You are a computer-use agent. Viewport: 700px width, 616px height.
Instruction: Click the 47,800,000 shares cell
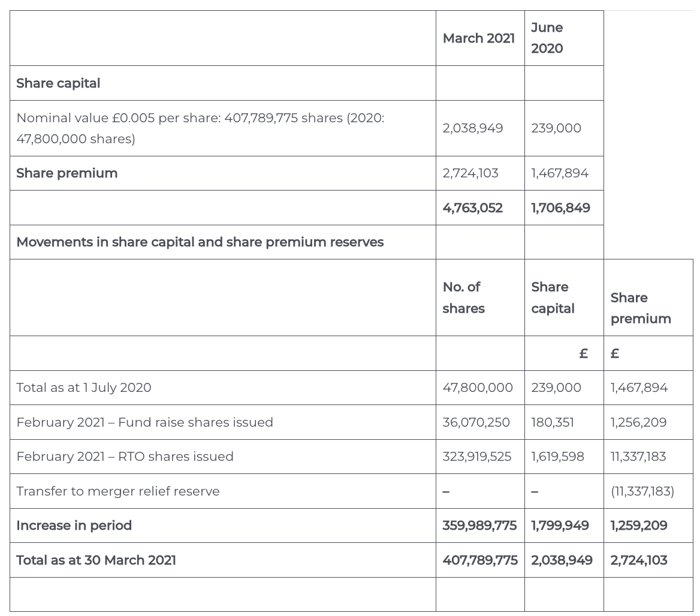[x=478, y=388]
